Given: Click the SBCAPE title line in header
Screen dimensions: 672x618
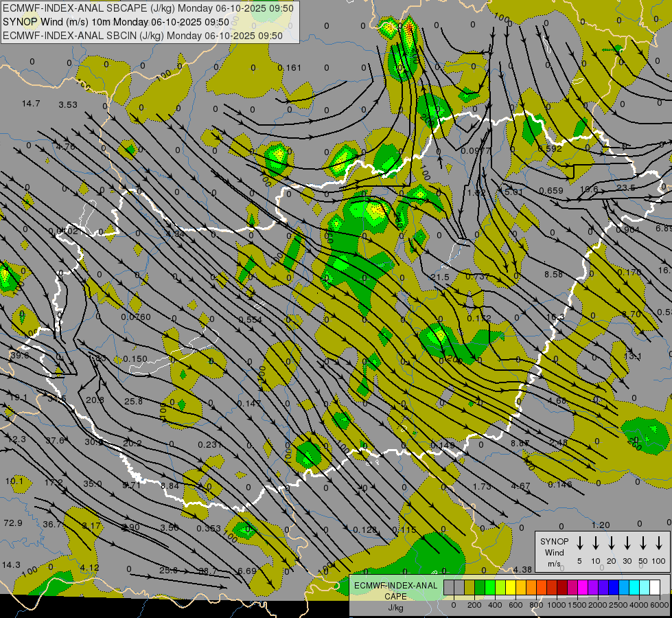Looking at the screenshot, I should point(148,8).
